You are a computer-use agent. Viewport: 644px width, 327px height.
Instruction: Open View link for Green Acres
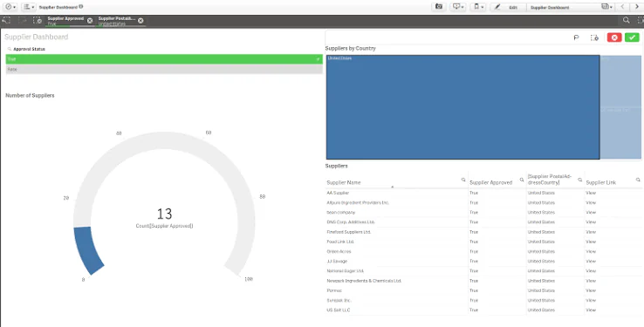coord(591,251)
